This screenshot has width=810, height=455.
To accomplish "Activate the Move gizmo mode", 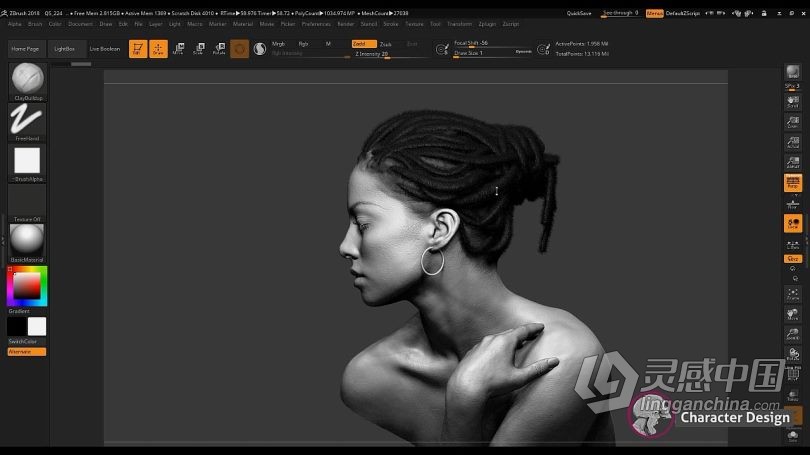I will [179, 49].
